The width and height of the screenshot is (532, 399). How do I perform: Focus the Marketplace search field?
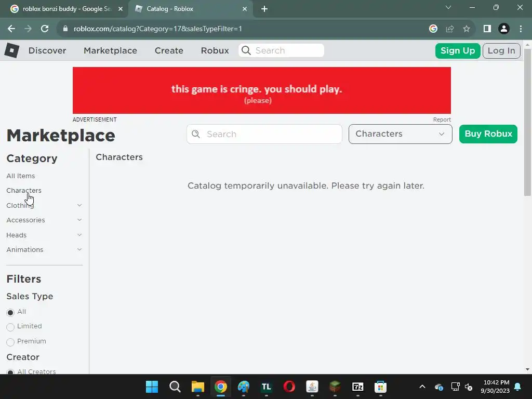264,134
